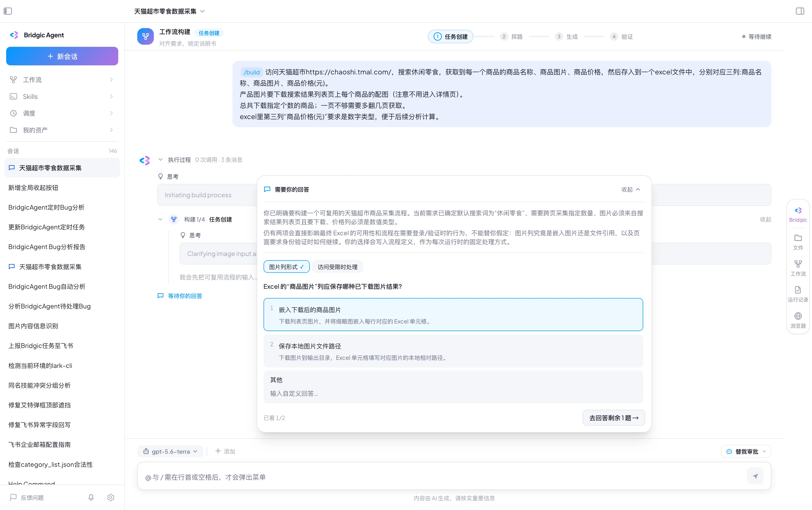This screenshot has height=510, width=812.
Task: Start a 新会话
Action: tap(62, 56)
